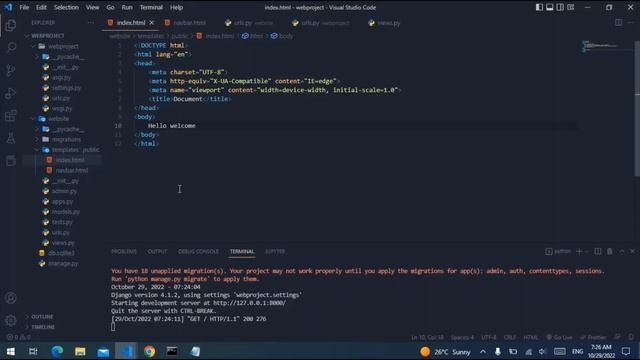The image size is (640, 360).
Task: Switch to the PROBLEMS panel tab
Action: click(124, 251)
